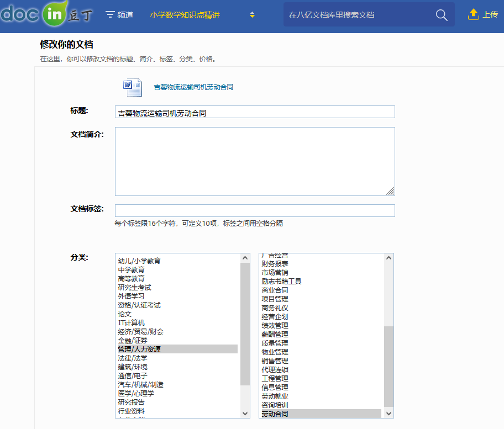Click into the 标题 title field
The height and width of the screenshot is (429, 504).
tap(255, 112)
